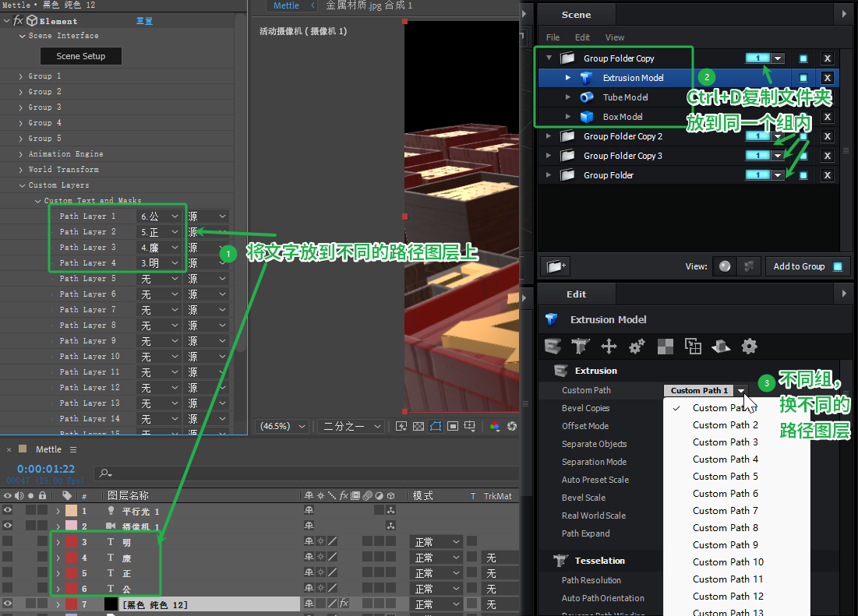Image resolution: width=858 pixels, height=616 pixels.
Task: Switch to the textured View mode icon
Action: click(x=749, y=266)
